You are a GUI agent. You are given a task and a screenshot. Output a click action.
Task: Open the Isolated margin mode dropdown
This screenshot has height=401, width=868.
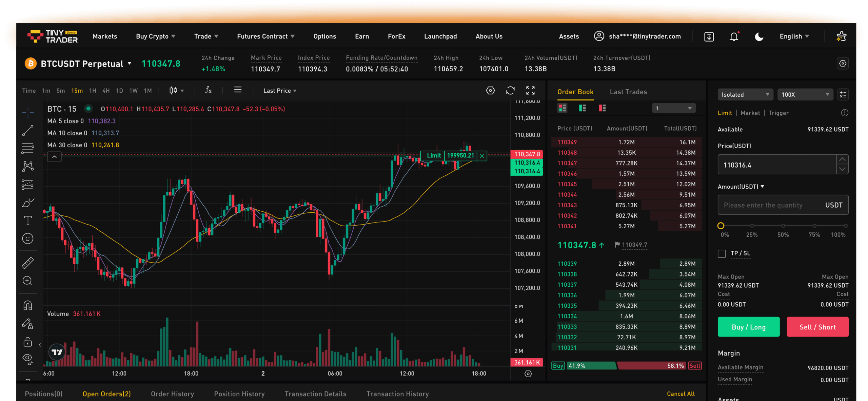[745, 95]
